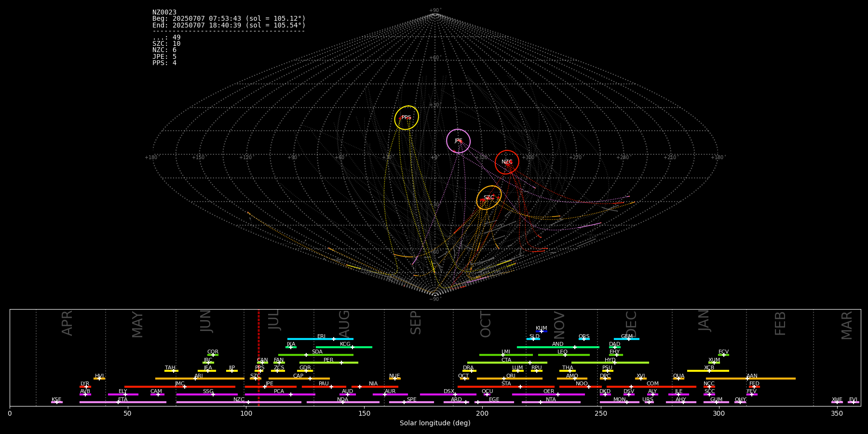Click the COR shower label
868x434 pixels.
coord(213,352)
